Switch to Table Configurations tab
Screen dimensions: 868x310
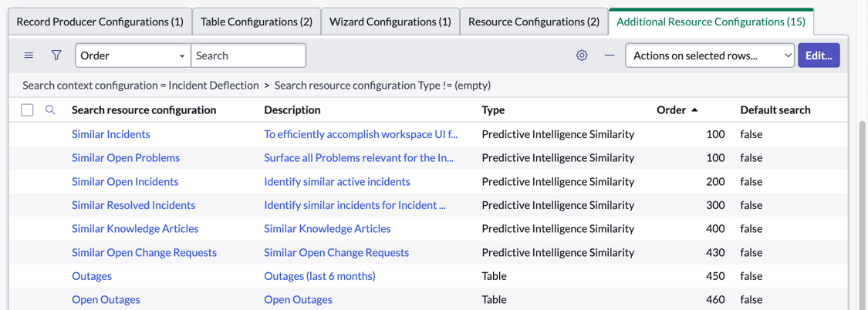point(256,22)
